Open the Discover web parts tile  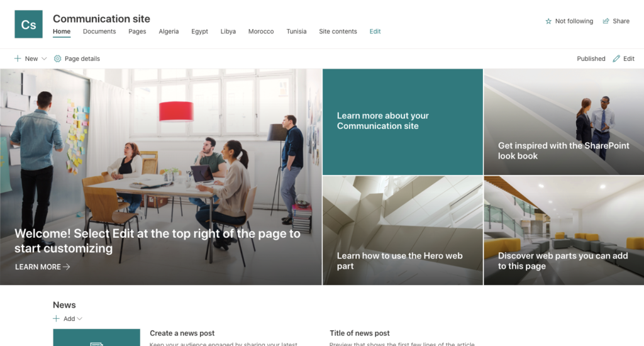point(564,230)
